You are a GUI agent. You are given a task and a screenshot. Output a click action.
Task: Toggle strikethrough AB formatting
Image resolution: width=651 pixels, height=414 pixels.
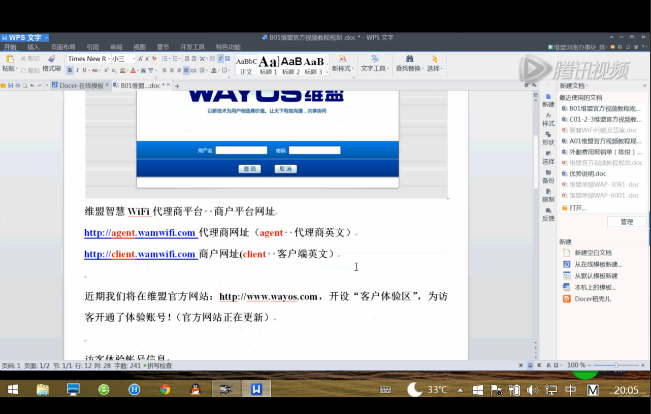pyautogui.click(x=95, y=70)
